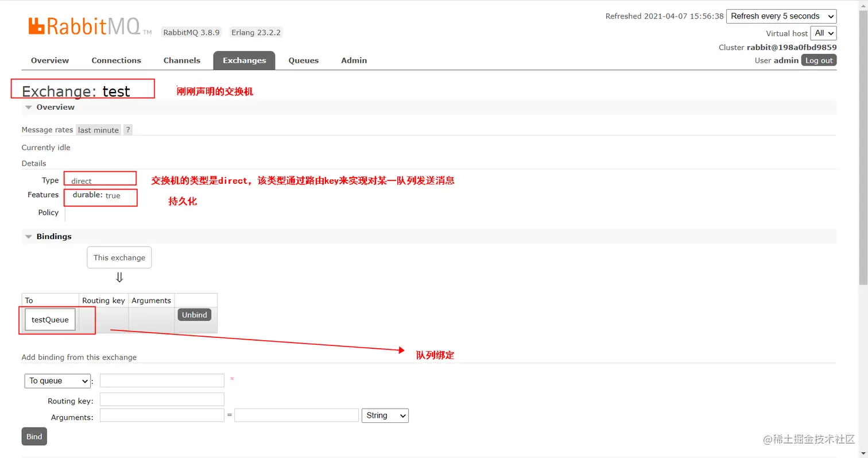Click the This exchange box
Viewport: 868px width, 458px height.
tap(119, 257)
